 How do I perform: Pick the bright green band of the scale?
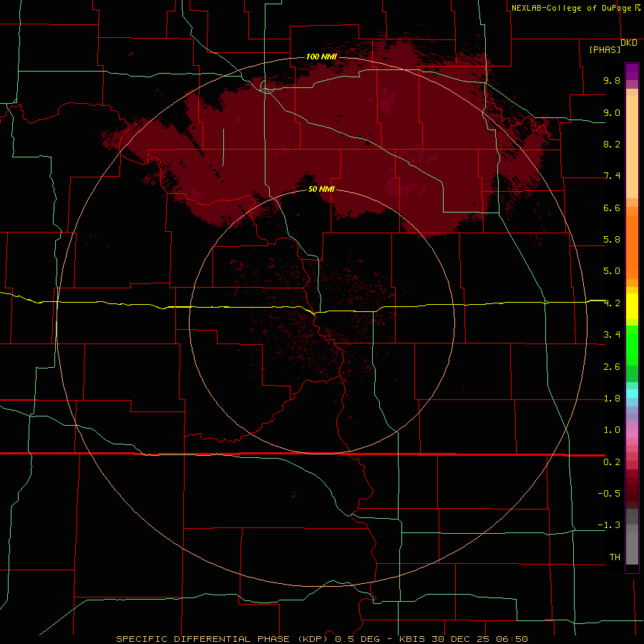point(632,345)
